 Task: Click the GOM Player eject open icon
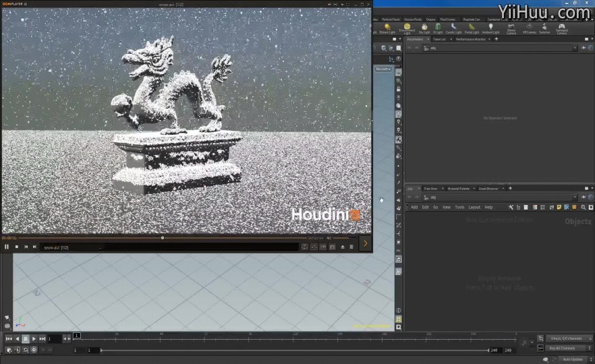pos(343,247)
